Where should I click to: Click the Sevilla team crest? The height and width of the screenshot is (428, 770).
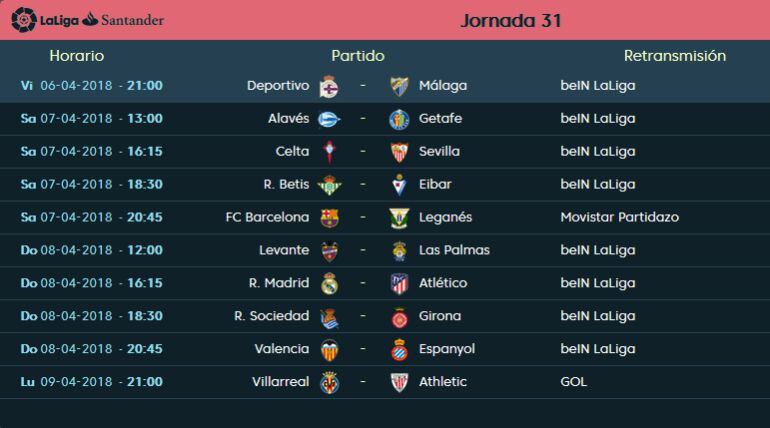point(399,152)
